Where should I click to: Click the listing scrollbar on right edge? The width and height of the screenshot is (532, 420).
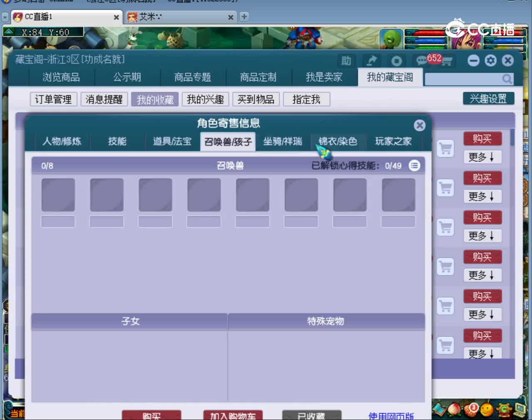point(512,137)
